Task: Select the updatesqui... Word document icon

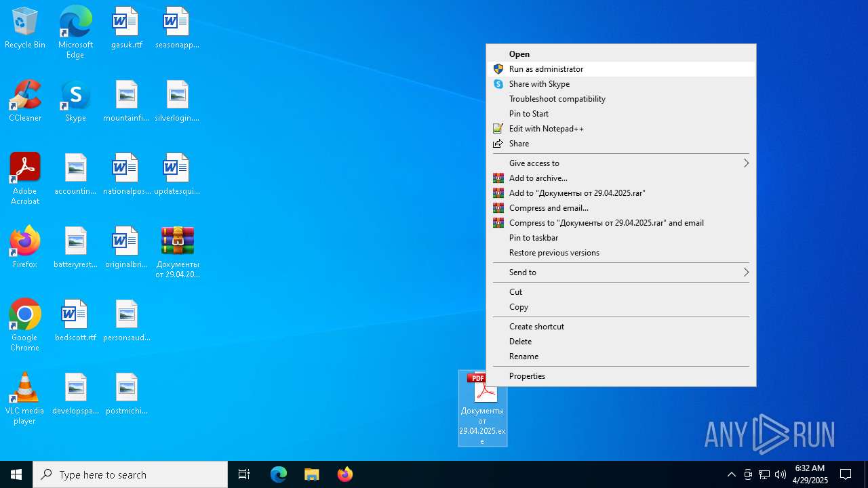Action: [177, 175]
